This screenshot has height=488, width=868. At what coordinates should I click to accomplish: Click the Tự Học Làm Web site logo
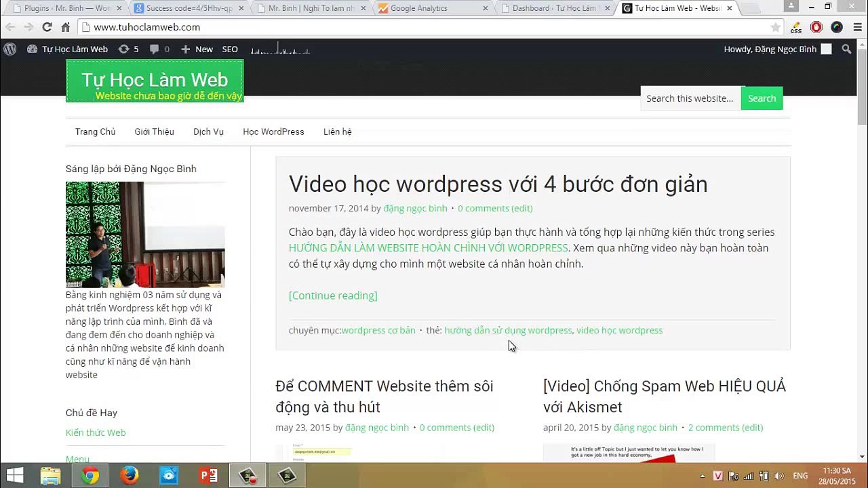point(155,81)
